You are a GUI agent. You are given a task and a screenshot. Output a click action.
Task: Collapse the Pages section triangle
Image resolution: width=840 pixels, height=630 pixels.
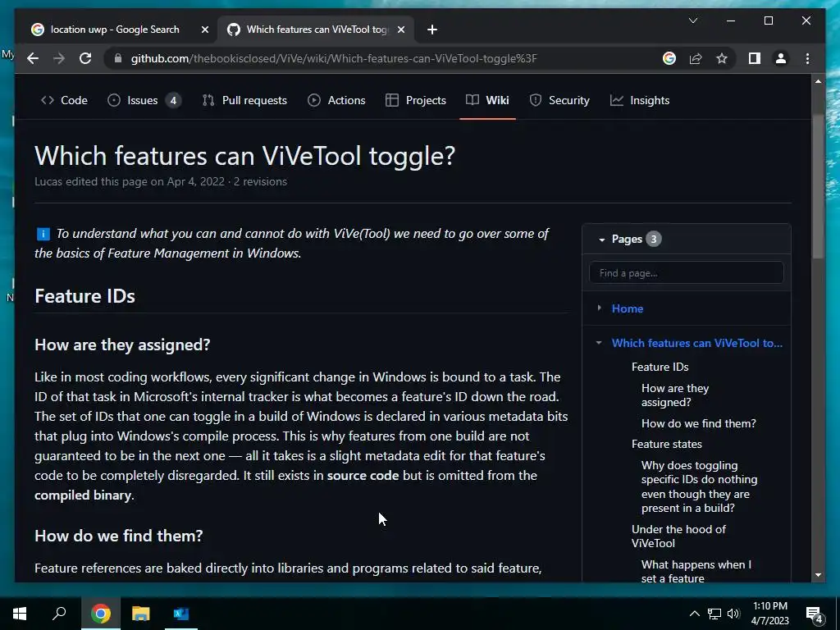(601, 240)
